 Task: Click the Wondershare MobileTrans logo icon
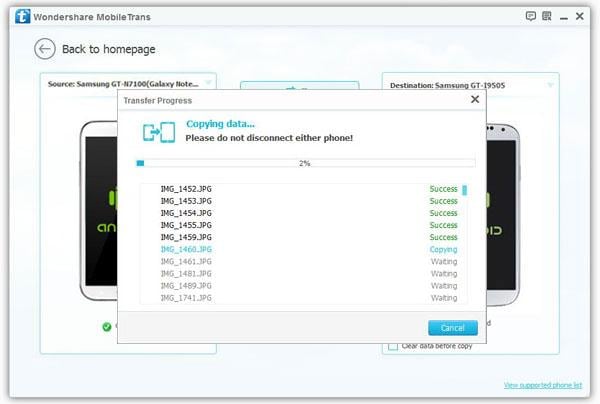pos(23,16)
